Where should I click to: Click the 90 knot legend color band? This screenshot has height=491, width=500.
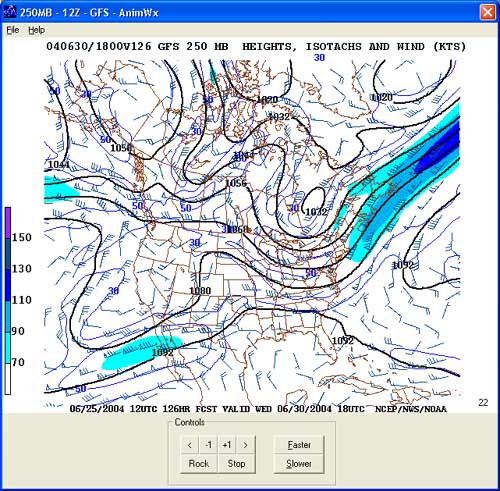click(8, 316)
